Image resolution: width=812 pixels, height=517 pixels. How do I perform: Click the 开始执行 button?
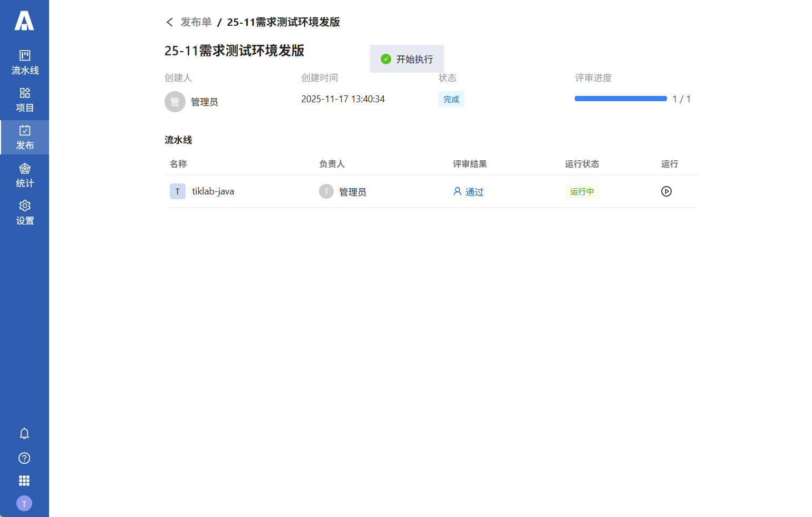(407, 58)
